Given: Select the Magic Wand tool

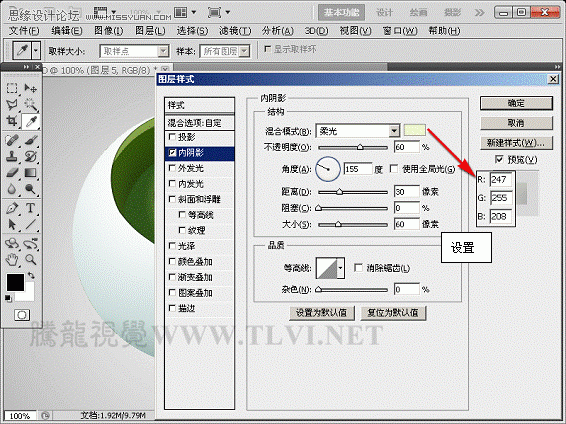Looking at the screenshot, I should [30, 105].
